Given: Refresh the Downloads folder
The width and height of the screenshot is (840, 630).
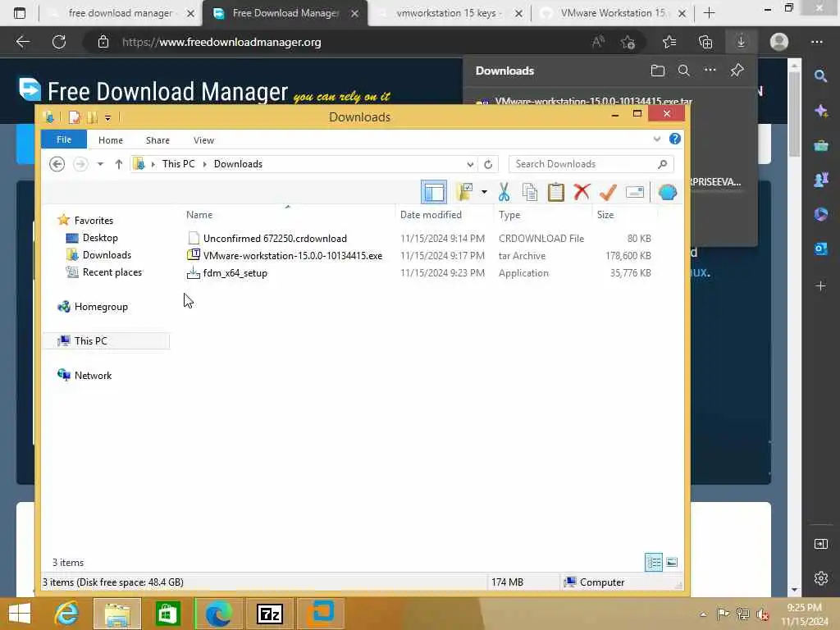Looking at the screenshot, I should point(488,164).
